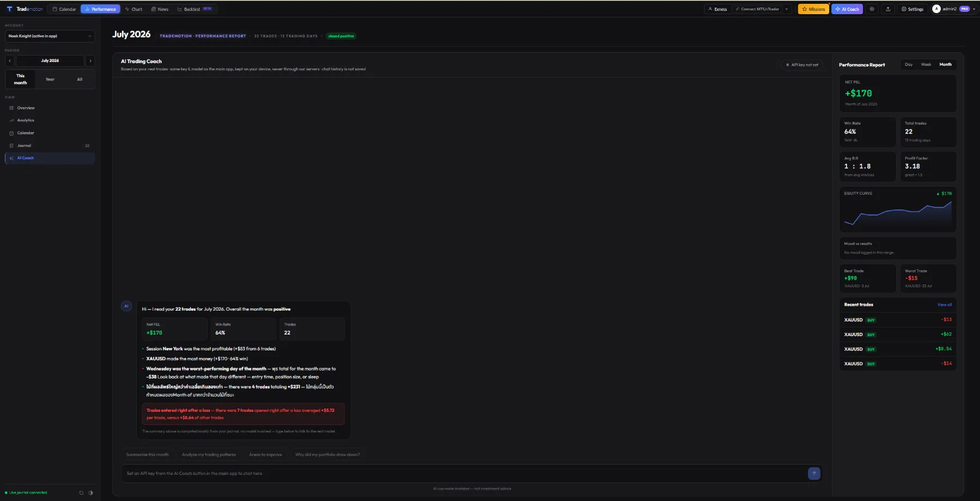Open Settings with the gear icon
This screenshot has width=980, height=501.
(x=912, y=9)
